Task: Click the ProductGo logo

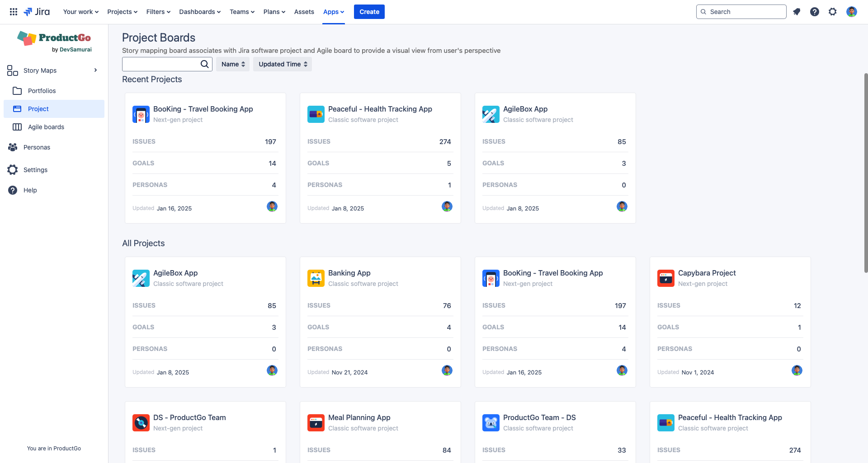Action: tap(54, 41)
